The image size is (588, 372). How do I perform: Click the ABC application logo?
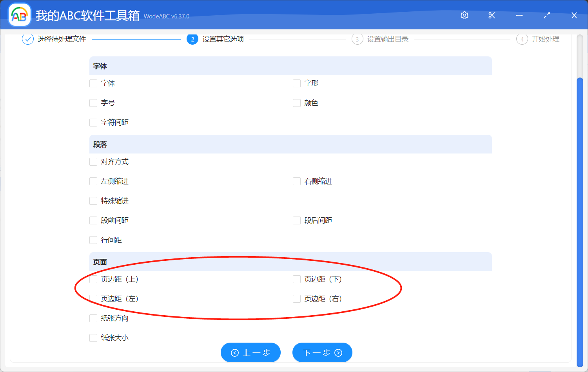click(19, 14)
